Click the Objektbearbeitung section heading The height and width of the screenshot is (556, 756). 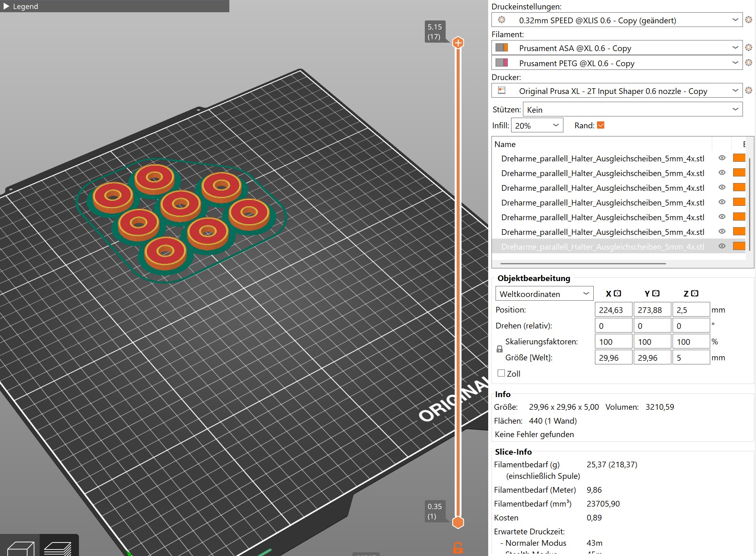point(534,278)
